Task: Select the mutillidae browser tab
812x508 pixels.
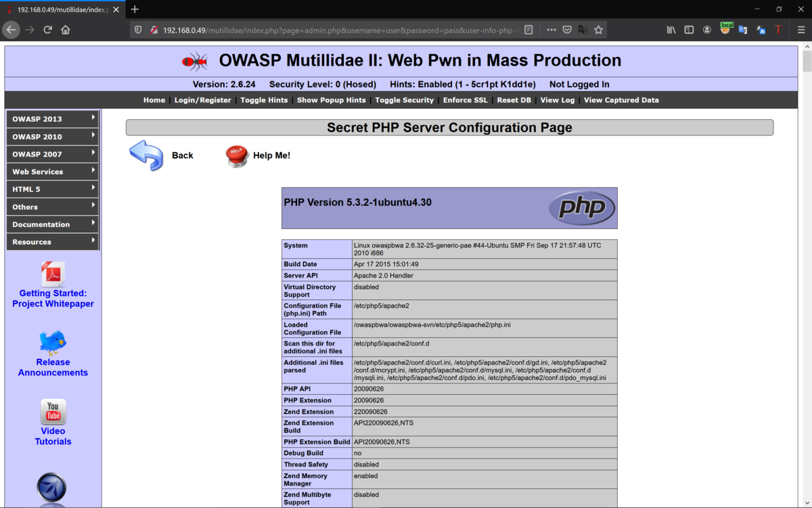Action: pos(62,9)
